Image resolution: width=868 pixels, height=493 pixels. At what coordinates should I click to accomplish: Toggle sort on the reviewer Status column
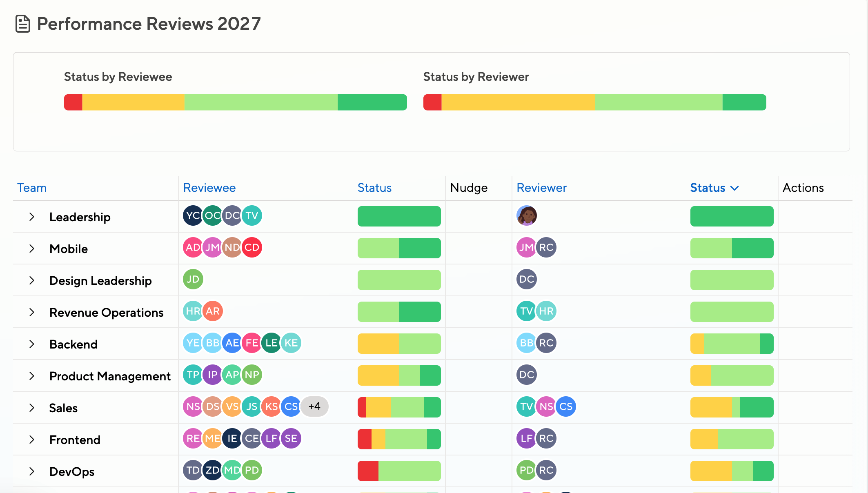click(x=714, y=188)
